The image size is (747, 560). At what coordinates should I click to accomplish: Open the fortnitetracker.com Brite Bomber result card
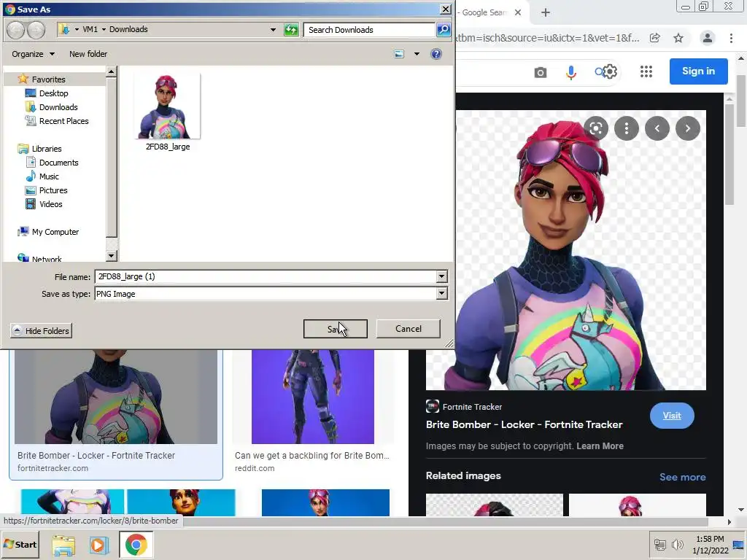click(x=116, y=413)
